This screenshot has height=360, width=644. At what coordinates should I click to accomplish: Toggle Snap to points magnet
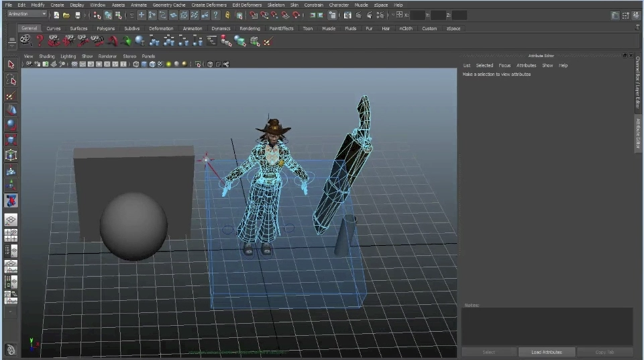[274, 15]
